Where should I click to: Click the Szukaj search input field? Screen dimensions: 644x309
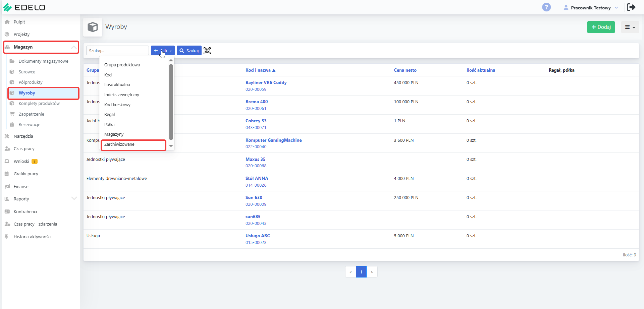tap(117, 51)
